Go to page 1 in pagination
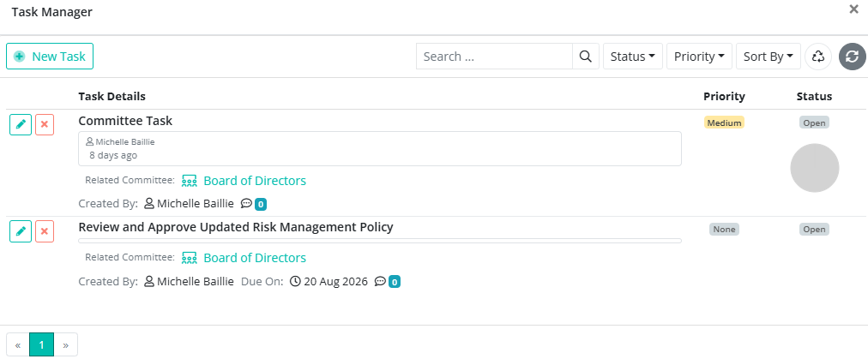Screen dimensions: 868x359 (41, 344)
